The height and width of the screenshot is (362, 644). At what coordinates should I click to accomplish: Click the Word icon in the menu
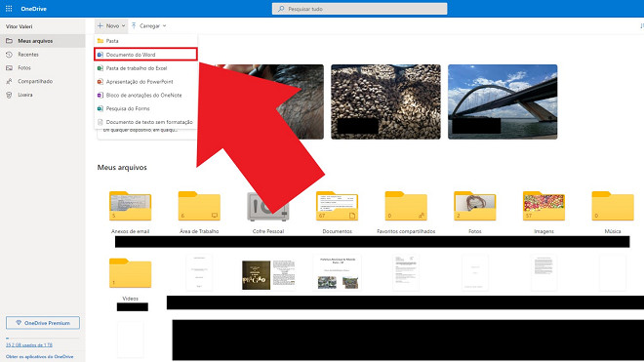[100, 55]
